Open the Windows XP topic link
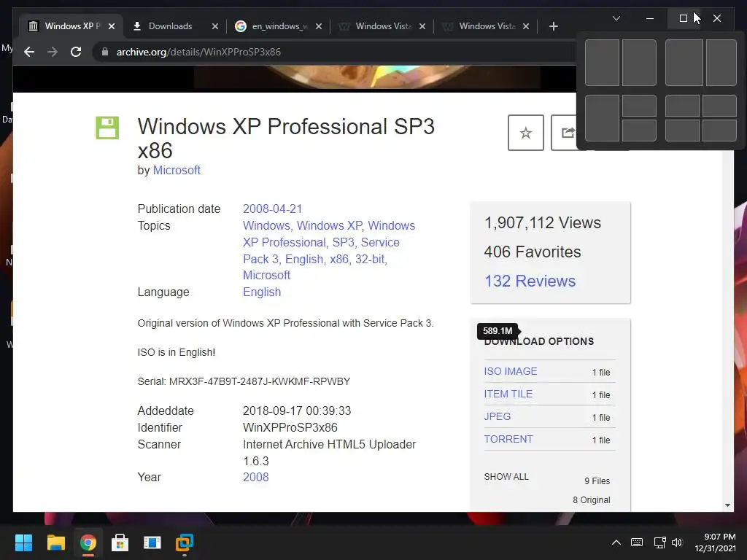The width and height of the screenshot is (747, 560). pos(329,226)
